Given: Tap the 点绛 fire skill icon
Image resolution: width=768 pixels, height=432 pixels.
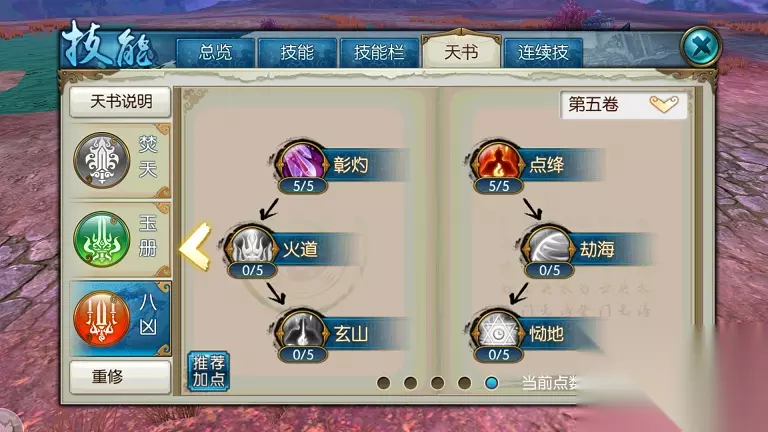Looking at the screenshot, I should [498, 163].
